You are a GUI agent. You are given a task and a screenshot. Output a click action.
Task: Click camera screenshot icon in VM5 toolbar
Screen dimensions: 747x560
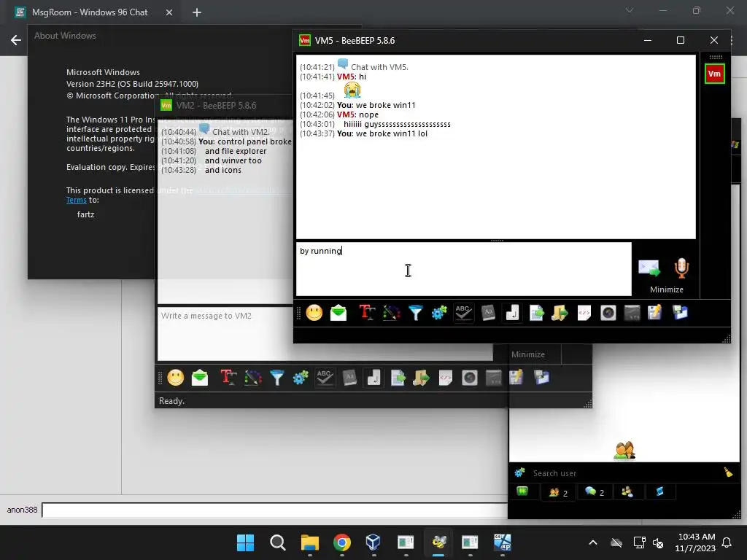pyautogui.click(x=608, y=313)
